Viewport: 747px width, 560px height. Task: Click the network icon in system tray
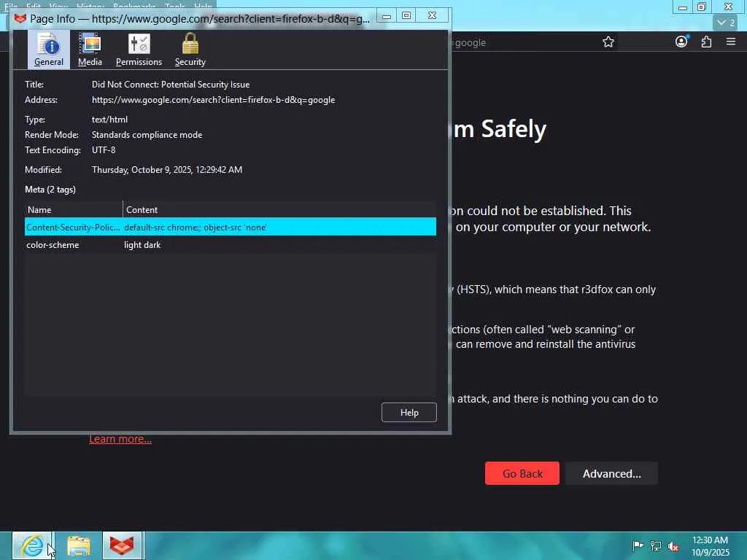click(656, 546)
